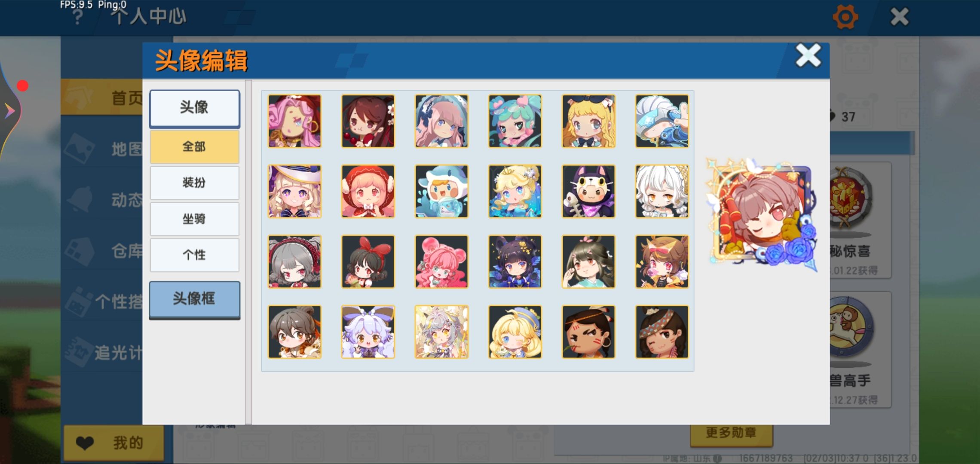Choose the red riding hood avatar
The width and height of the screenshot is (980, 464).
point(368,191)
